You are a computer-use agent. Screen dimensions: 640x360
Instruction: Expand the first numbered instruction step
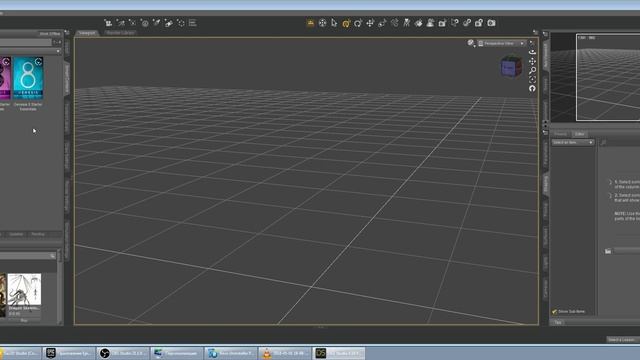point(611,182)
